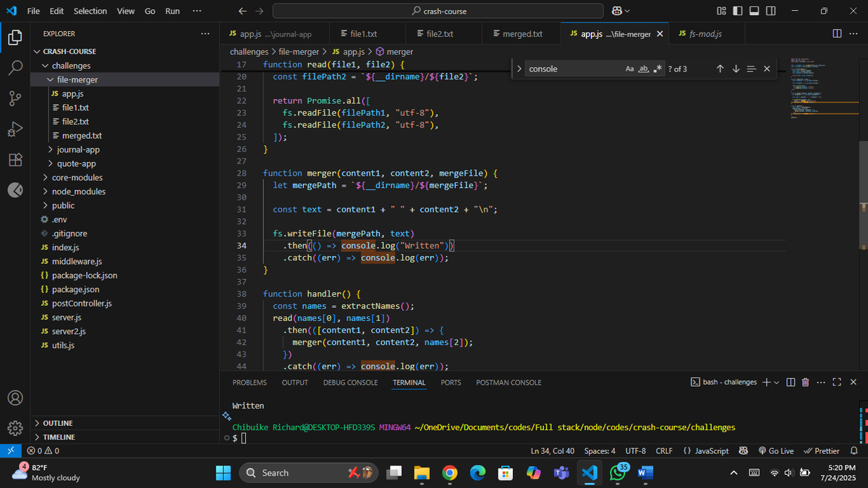Toggle Primary Side Bar visibility
The width and height of the screenshot is (868, 488).
click(737, 11)
